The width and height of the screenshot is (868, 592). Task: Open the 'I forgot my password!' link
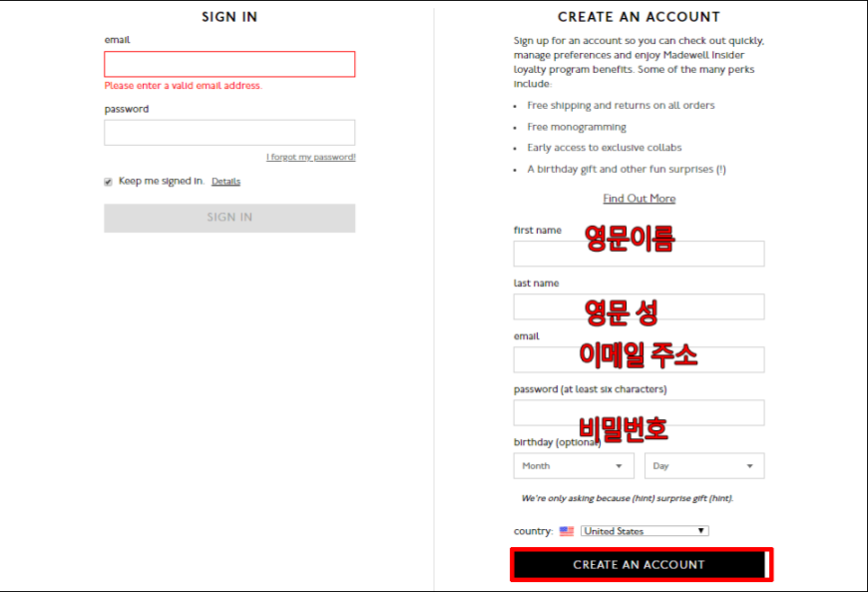click(310, 158)
